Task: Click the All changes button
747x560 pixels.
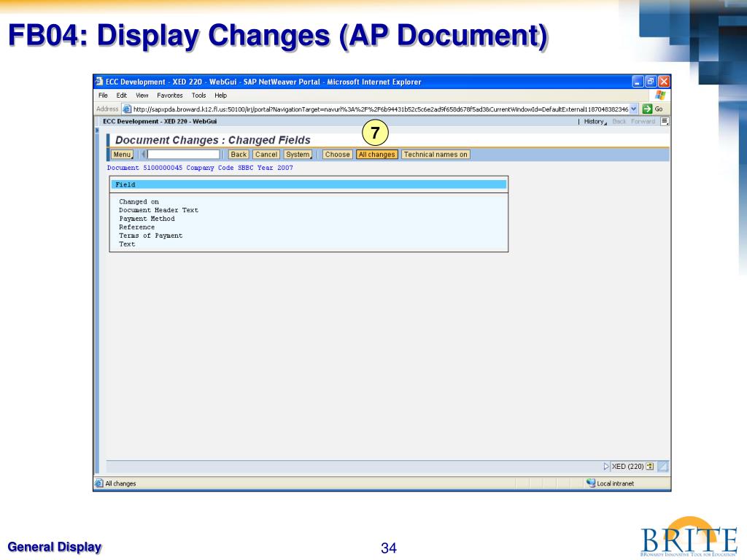Action: click(377, 155)
